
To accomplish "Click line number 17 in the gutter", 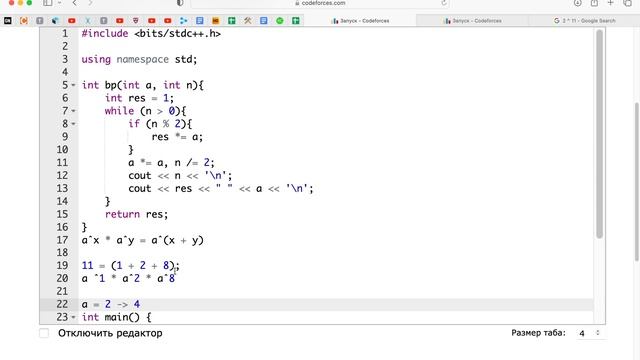I will click(62, 240).
